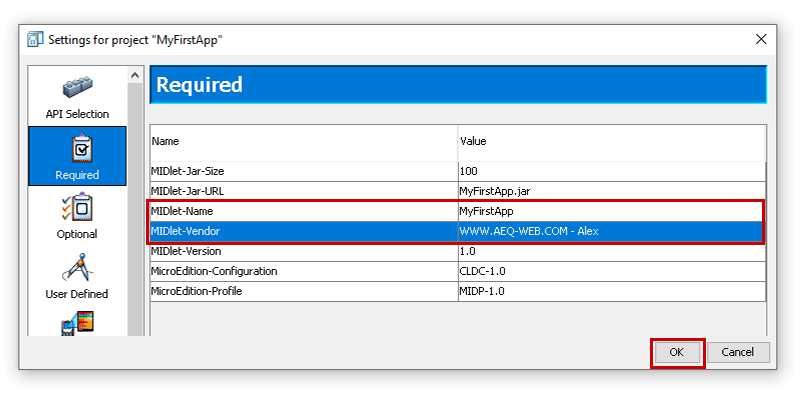Click the Cancel button
Image resolution: width=800 pixels, height=400 pixels.
(x=738, y=352)
